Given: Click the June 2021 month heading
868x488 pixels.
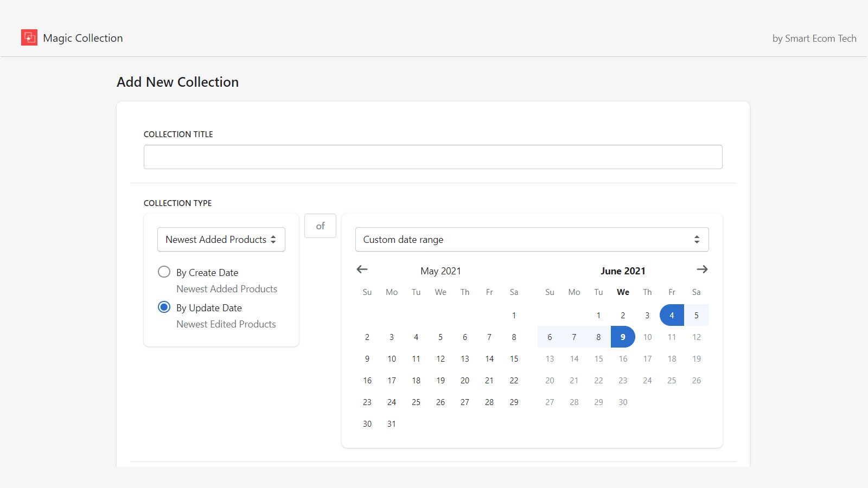Looking at the screenshot, I should tap(623, 271).
